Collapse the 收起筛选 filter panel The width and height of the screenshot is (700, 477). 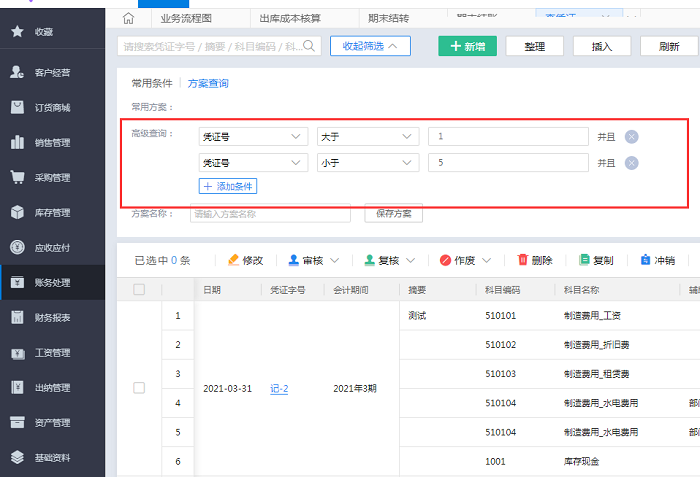(370, 46)
